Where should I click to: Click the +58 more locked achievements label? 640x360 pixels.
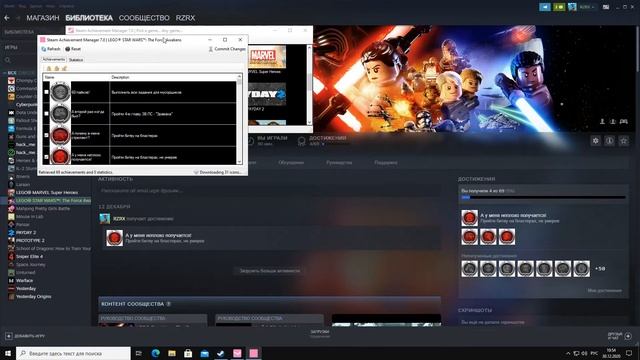(600, 269)
